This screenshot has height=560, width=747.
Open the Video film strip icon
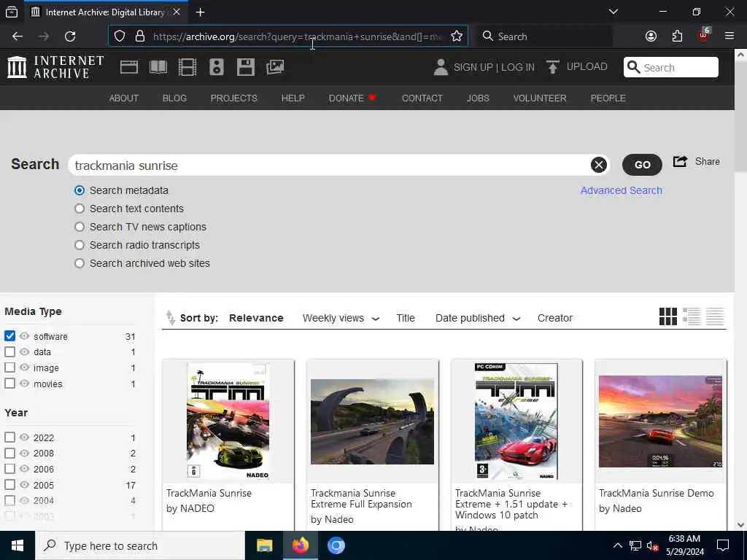[187, 67]
